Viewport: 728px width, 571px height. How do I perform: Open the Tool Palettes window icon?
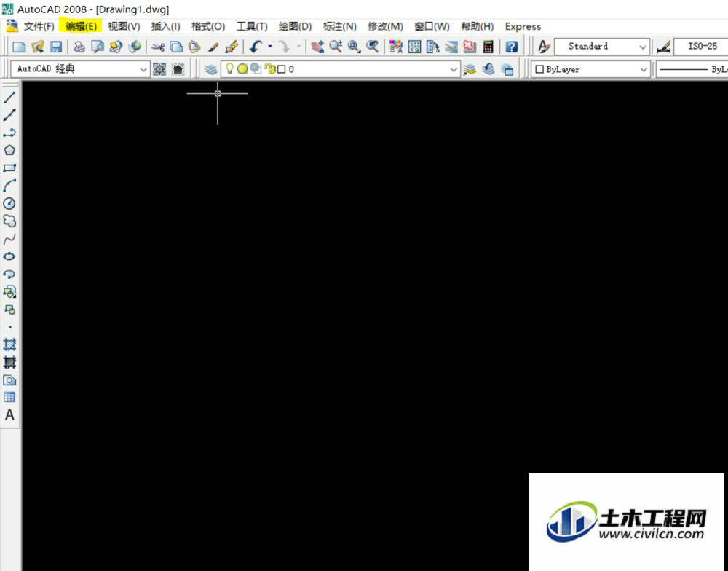tap(432, 47)
